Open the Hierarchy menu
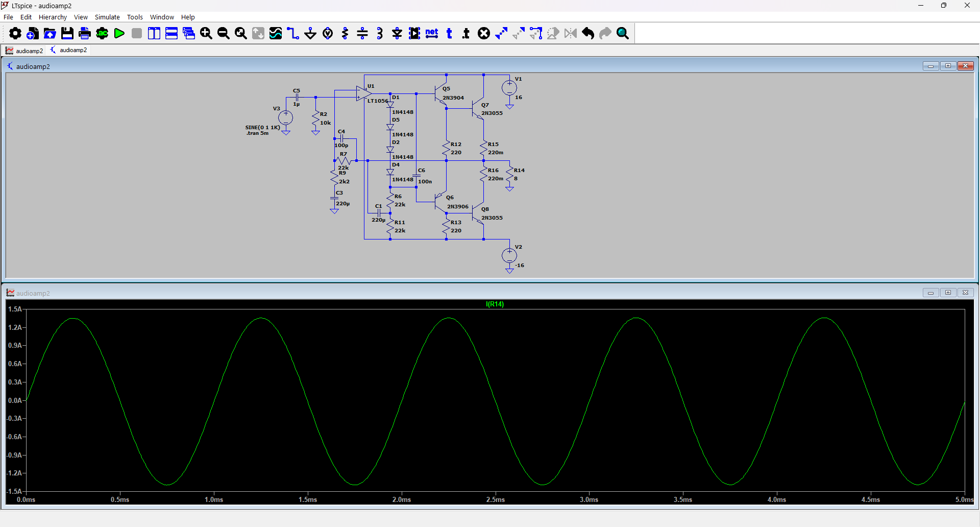Image resolution: width=980 pixels, height=527 pixels. click(x=53, y=17)
